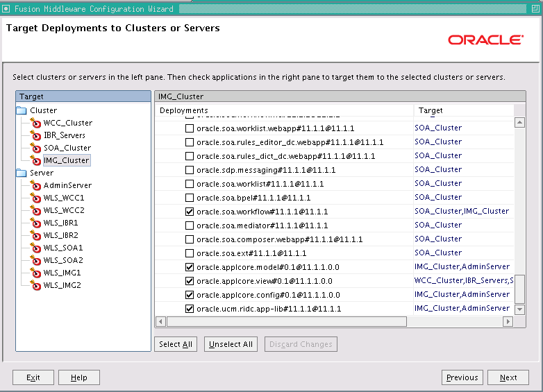
Task: Proceed with the Next button
Action: 508,377
